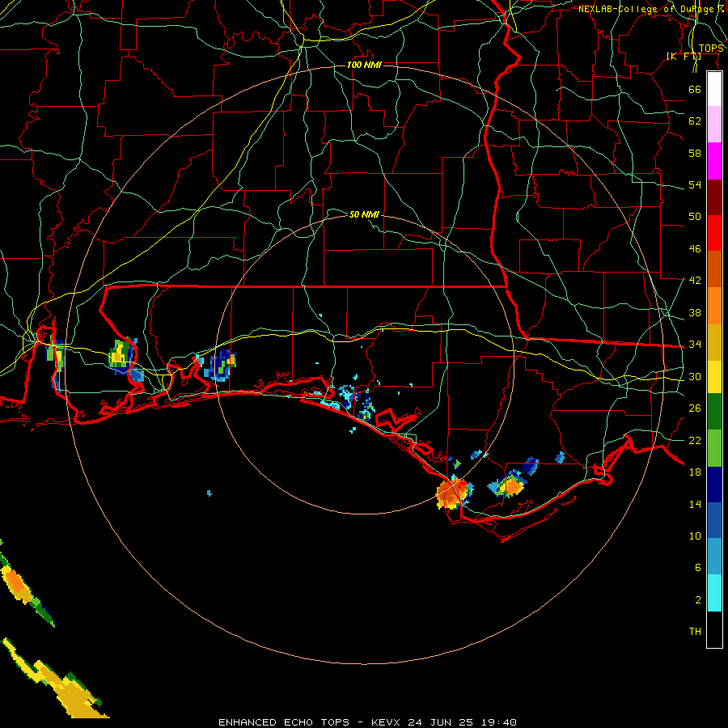Screen dimensions: 728x728
Task: Click the 50 NMI range ring label
Action: point(364,214)
